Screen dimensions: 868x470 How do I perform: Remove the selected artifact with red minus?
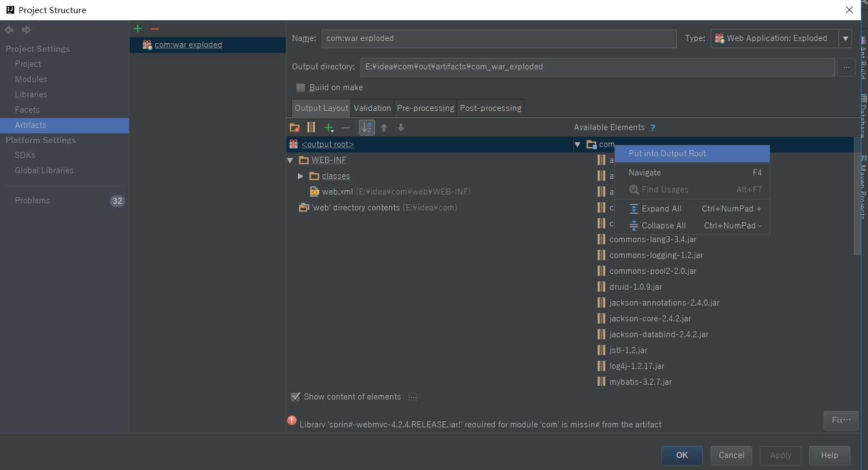[155, 28]
